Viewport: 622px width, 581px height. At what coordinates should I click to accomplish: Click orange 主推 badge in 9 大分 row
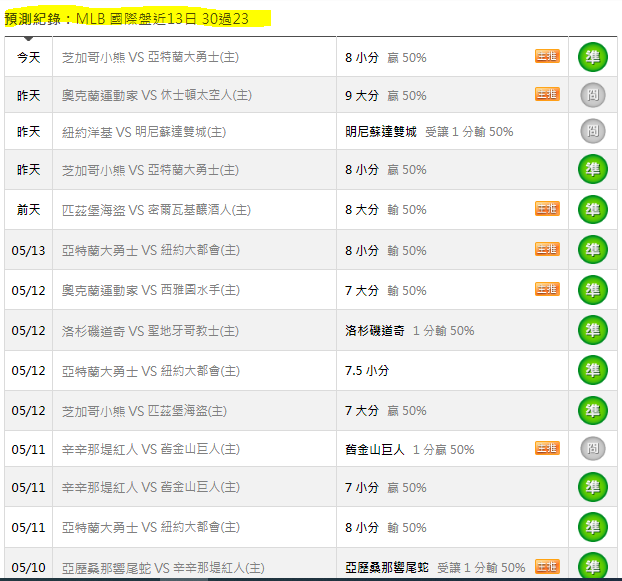547,94
